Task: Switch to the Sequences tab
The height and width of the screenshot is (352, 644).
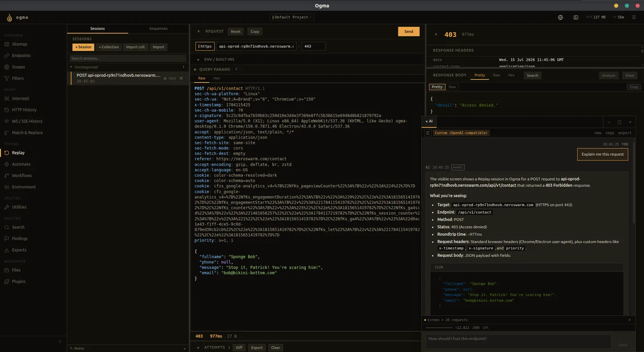Action: [x=158, y=29]
